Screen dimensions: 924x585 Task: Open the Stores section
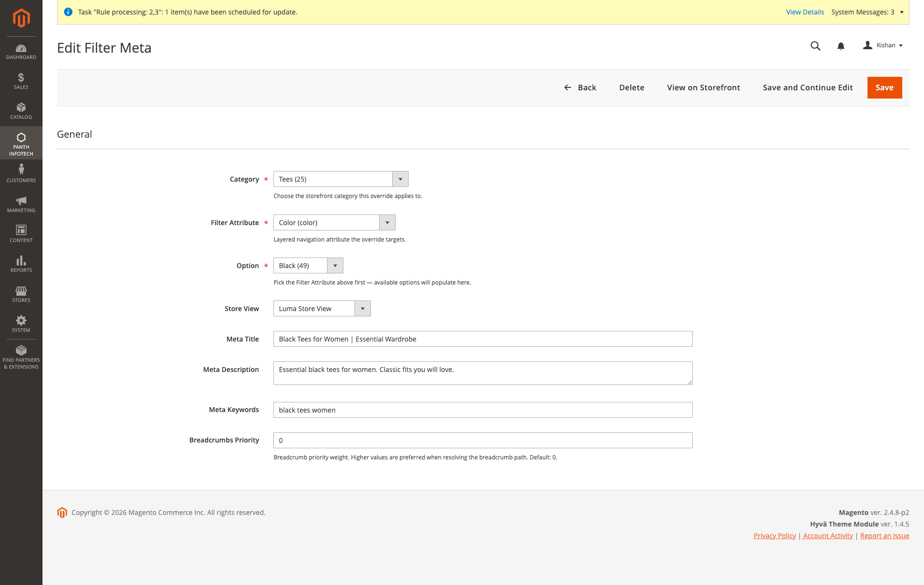21,294
